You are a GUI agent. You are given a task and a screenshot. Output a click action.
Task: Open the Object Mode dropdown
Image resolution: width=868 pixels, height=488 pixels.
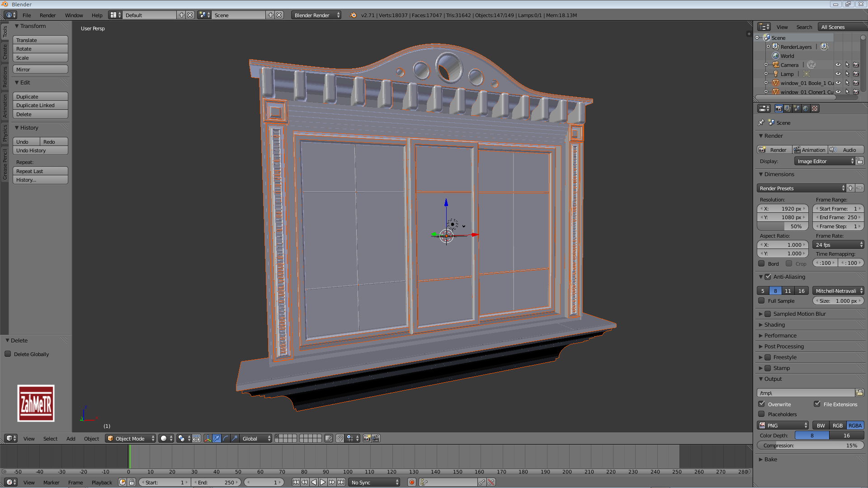coord(130,438)
